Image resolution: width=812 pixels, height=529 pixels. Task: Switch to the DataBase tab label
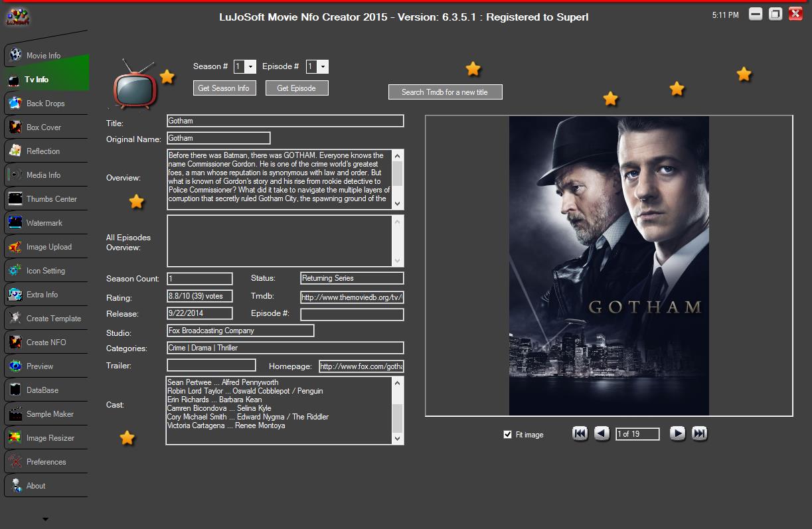[x=42, y=390]
